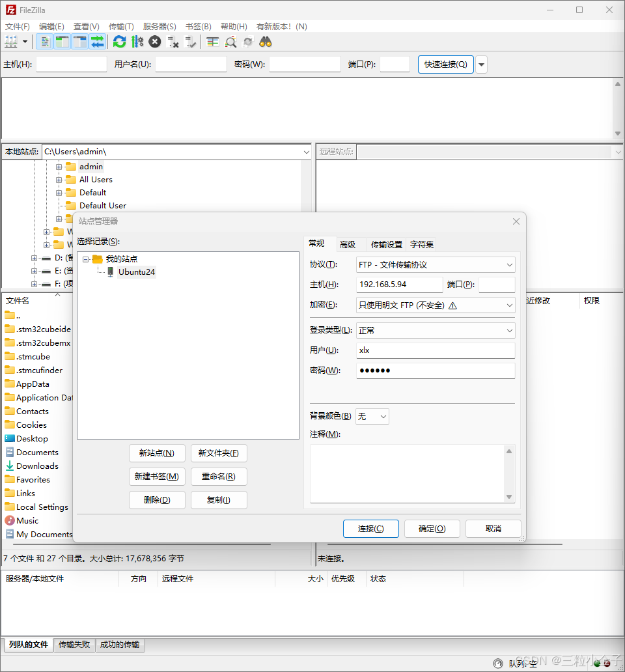Open the 协议(T) protocol dropdown

click(436, 265)
